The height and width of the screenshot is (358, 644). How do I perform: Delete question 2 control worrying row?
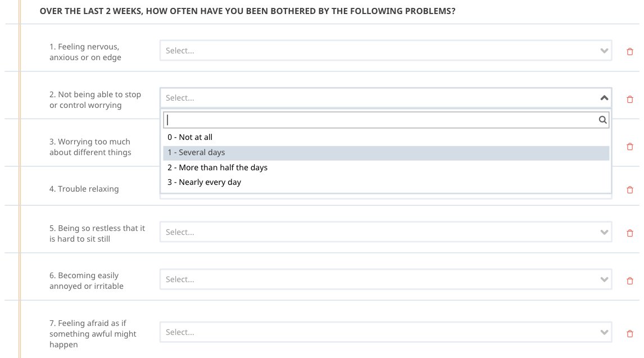(x=629, y=99)
